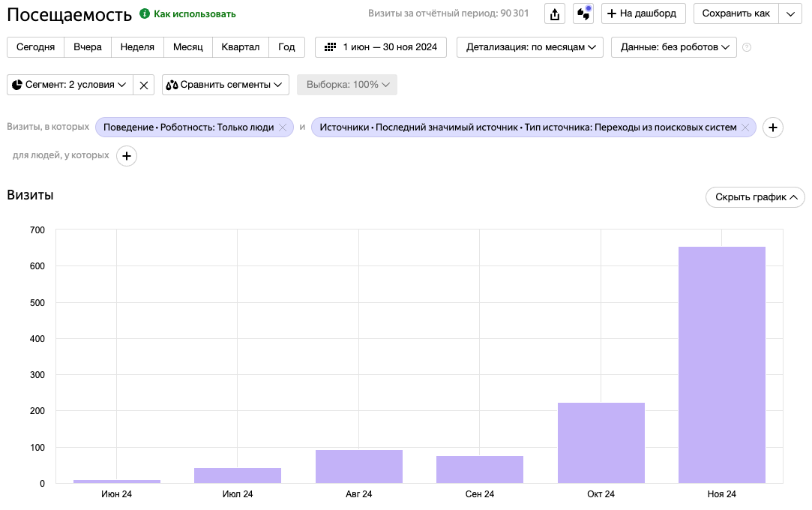This screenshot has width=812, height=510.
Task: Open 'Детализация: по месяцам' dropdown
Action: coord(530,47)
